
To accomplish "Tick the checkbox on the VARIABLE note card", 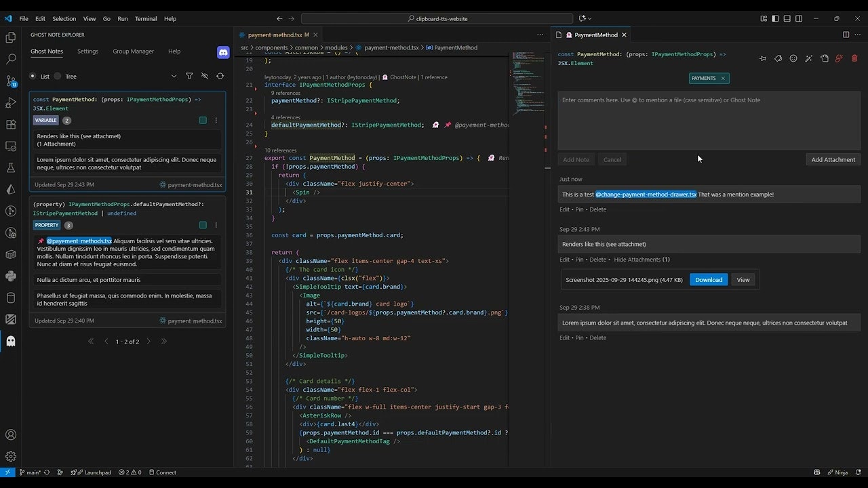I will (203, 121).
